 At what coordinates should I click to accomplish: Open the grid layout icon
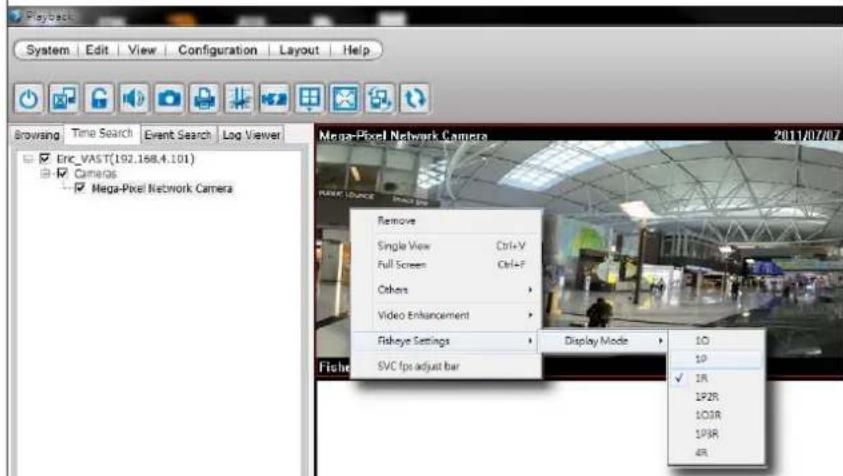click(x=310, y=98)
